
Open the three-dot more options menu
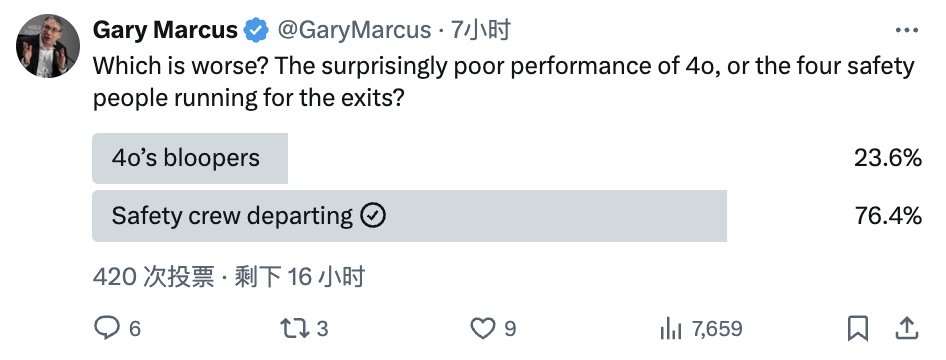907,30
